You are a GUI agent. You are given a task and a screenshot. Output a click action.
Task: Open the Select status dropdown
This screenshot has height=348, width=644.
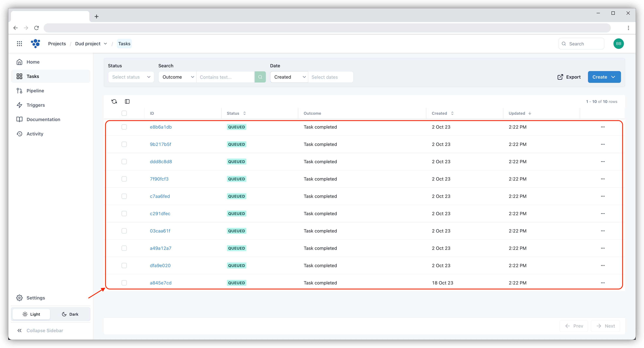[131, 77]
